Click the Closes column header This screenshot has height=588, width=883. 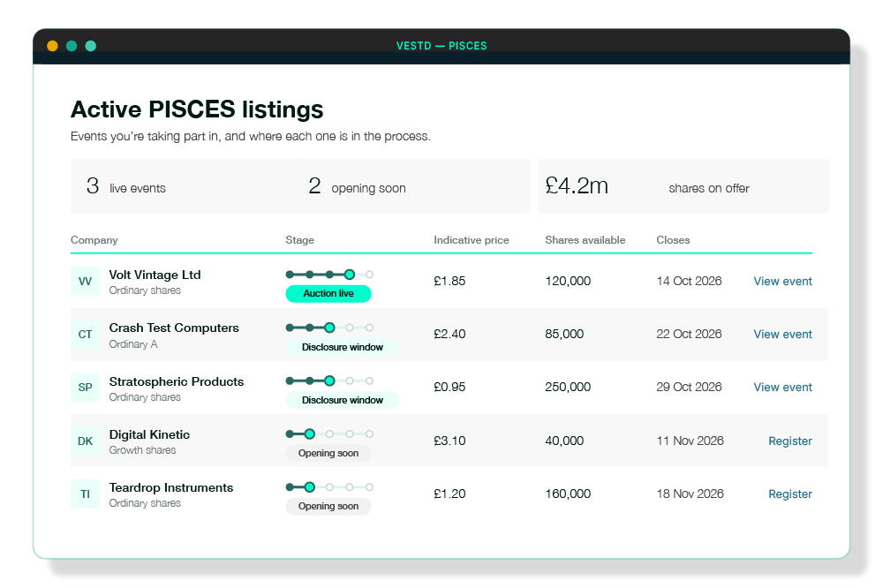click(673, 240)
